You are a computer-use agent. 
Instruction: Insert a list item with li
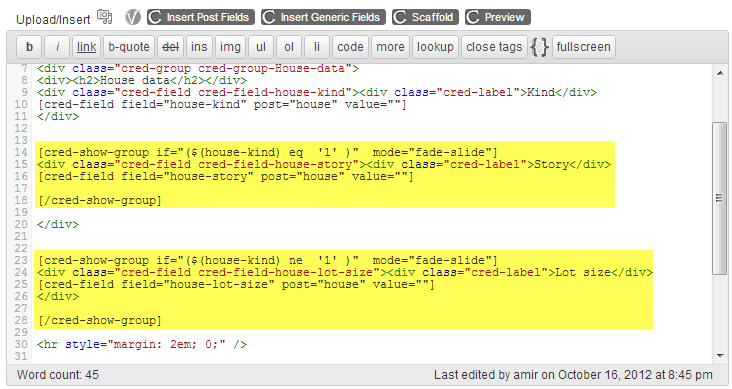pos(317,47)
